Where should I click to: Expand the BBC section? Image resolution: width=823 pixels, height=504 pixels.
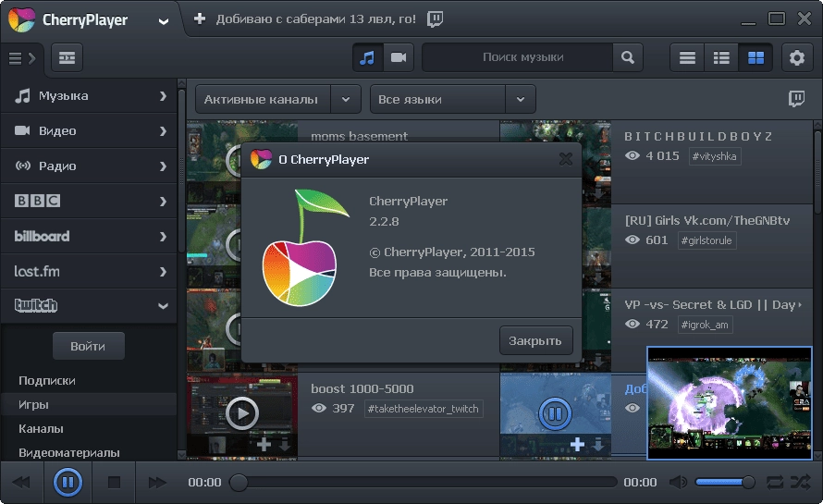click(89, 201)
